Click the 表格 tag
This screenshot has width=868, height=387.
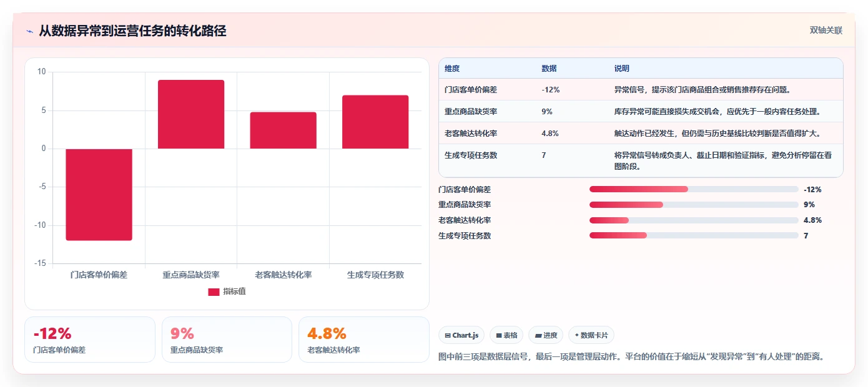click(x=506, y=335)
